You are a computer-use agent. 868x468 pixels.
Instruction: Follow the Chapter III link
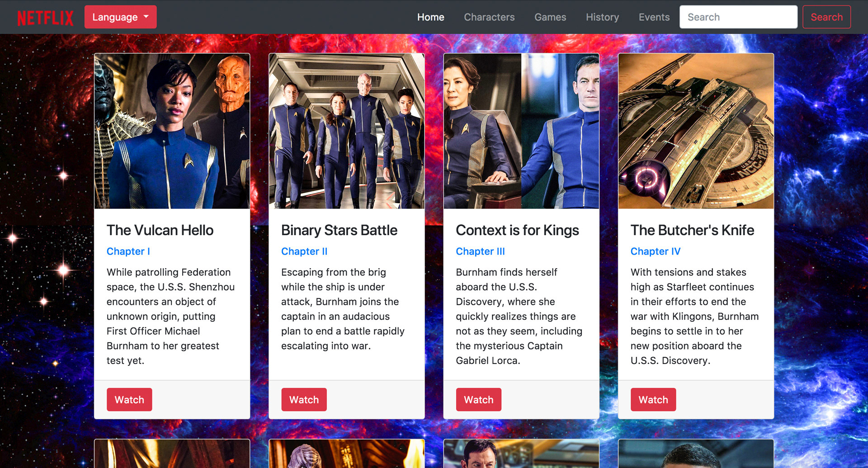pos(480,251)
